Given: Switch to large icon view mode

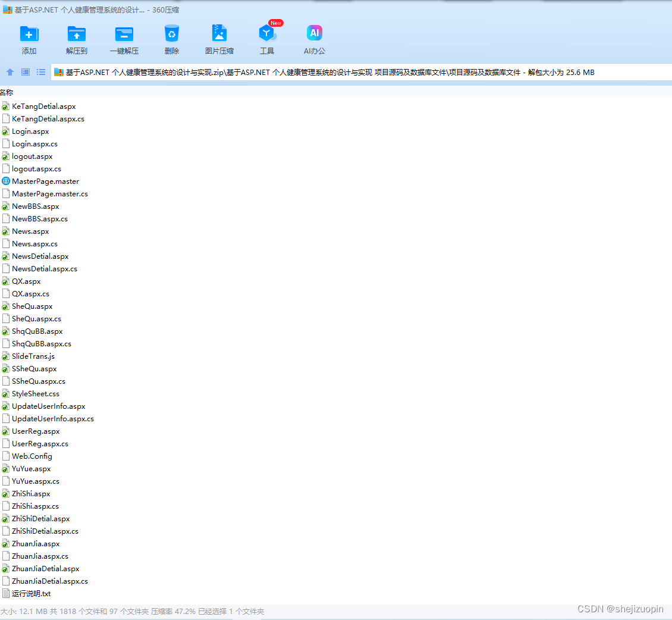Looking at the screenshot, I should pyautogui.click(x=26, y=72).
